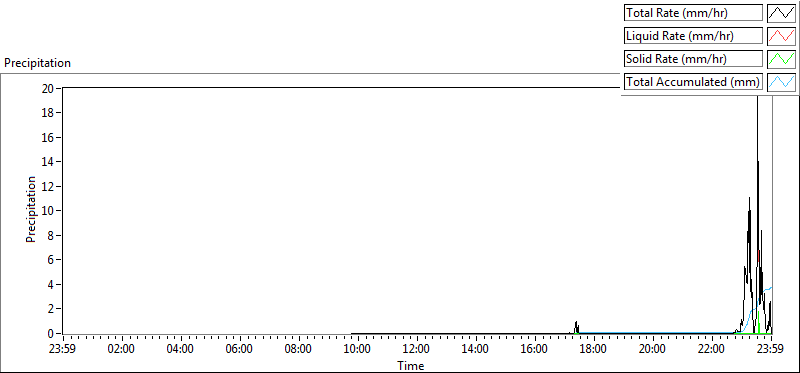
Task: Click the tall black precipitation spike near 23:30
Action: point(758,204)
